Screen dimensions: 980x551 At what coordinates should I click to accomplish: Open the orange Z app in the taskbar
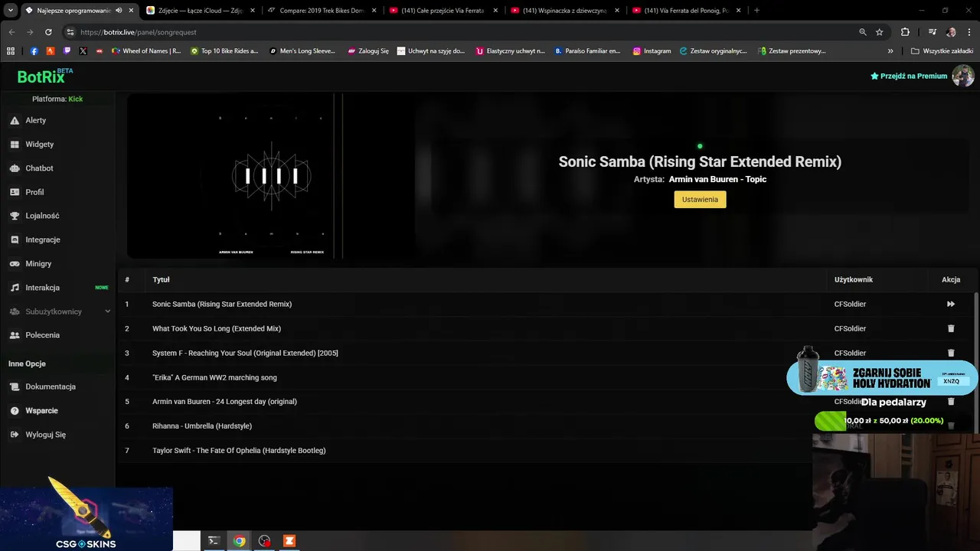point(289,541)
